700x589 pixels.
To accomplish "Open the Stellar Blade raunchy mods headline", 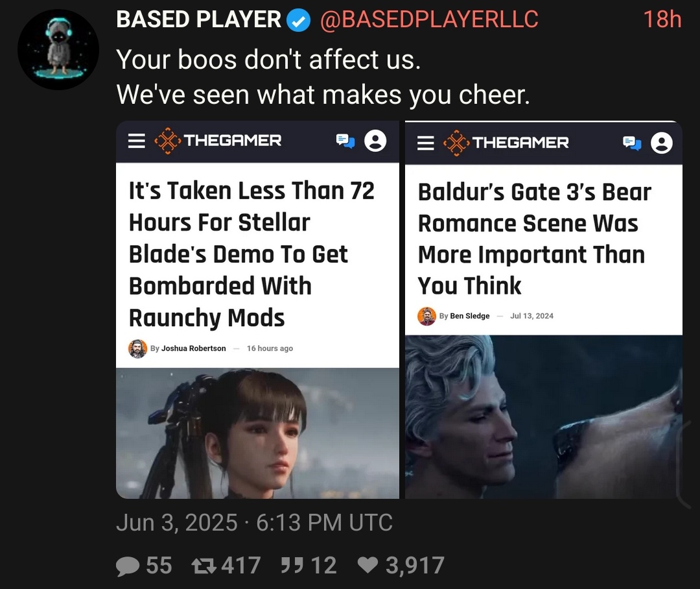I will pos(251,254).
